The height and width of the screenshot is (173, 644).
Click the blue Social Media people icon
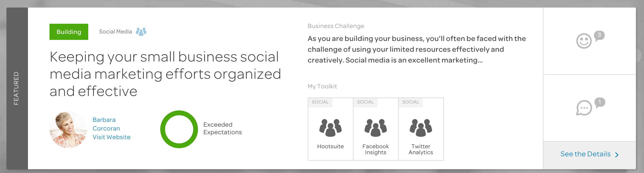141,32
